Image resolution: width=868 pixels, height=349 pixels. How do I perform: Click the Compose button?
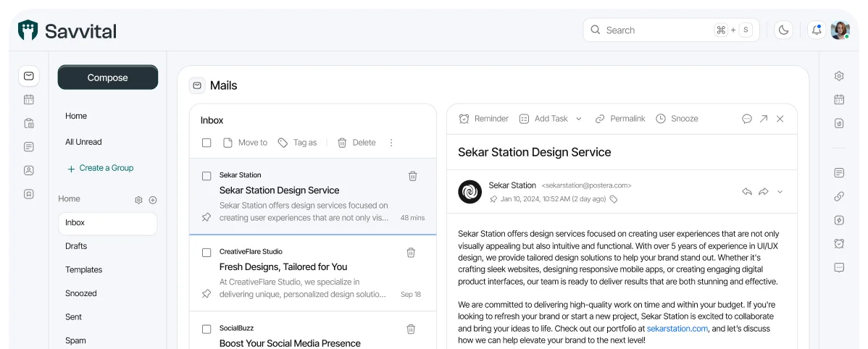pos(107,77)
